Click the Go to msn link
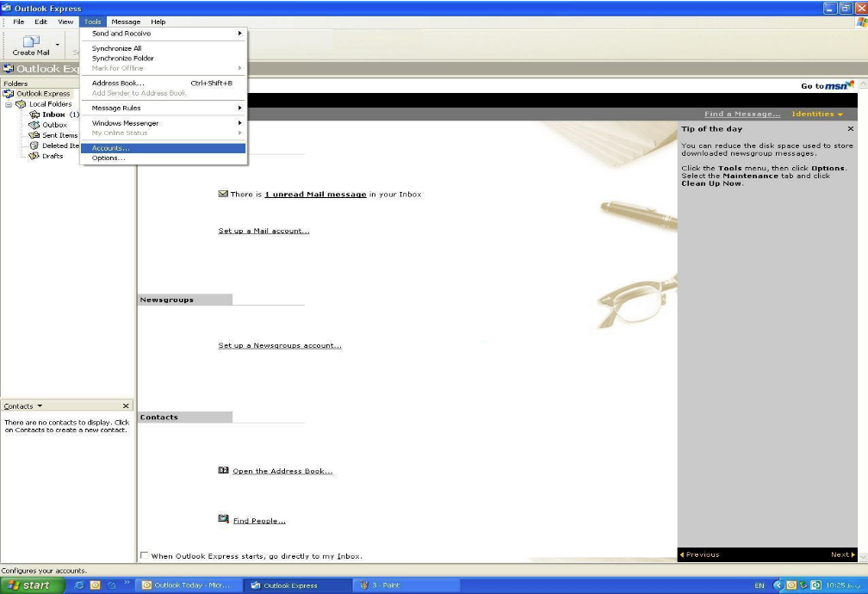This screenshot has width=868, height=594. point(827,85)
